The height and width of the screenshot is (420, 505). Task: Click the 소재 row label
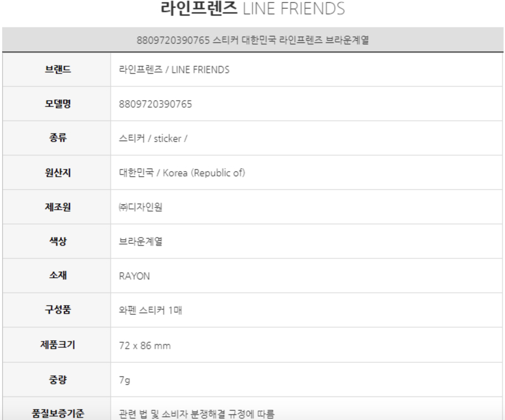(58, 275)
